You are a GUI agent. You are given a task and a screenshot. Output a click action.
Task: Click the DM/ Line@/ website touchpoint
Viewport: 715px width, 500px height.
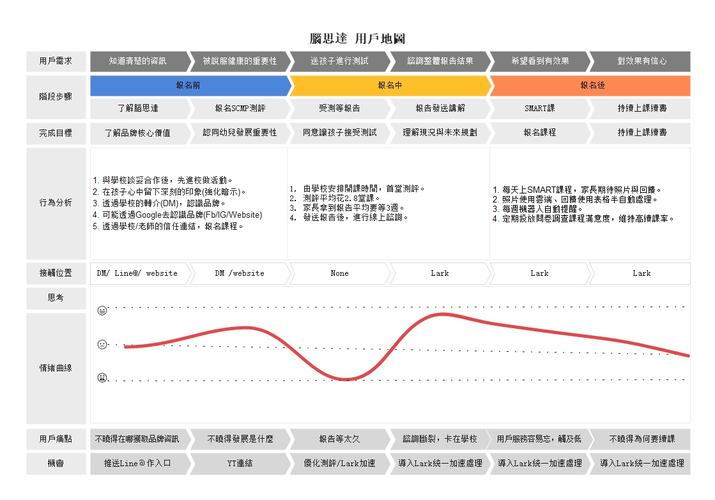pyautogui.click(x=139, y=273)
